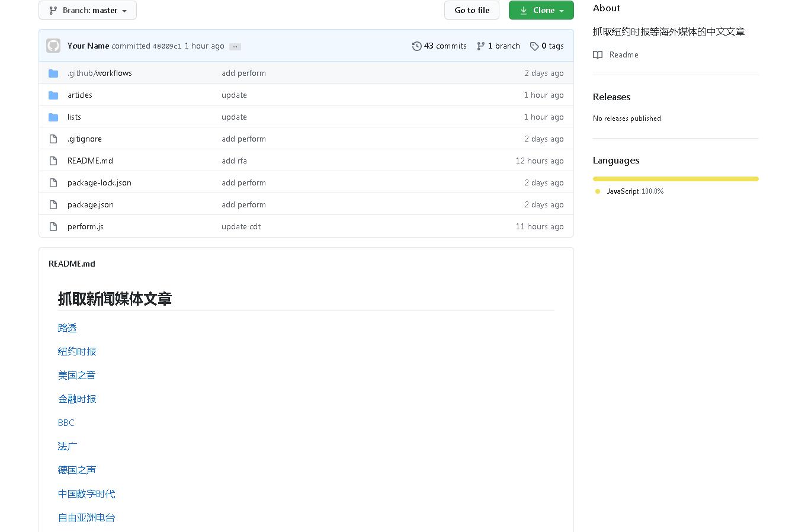This screenshot has height=532, width=792.
Task: Click the lists folder icon
Action: (53, 117)
